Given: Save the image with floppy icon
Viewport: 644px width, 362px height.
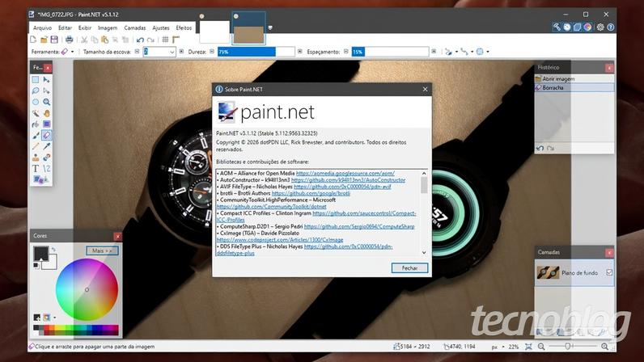Looking at the screenshot, I should tap(54, 40).
